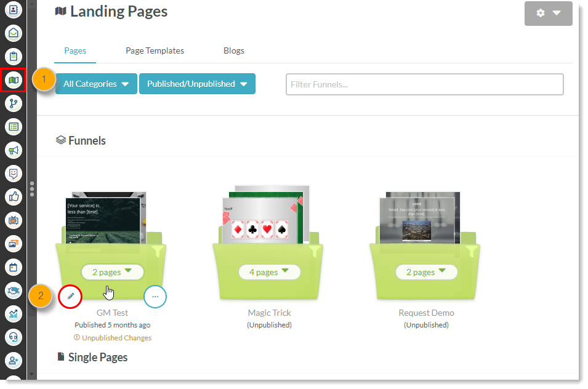Open the calendar sidebar icon
Image resolution: width=588 pixels, height=389 pixels.
pyautogui.click(x=14, y=267)
